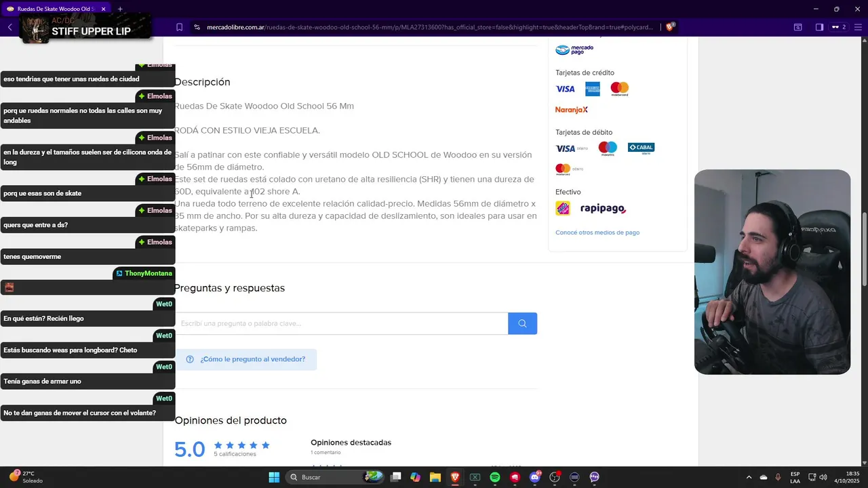Click the 'Escribí una pregunta' search field
The width and height of the screenshot is (868, 488).
(341, 323)
